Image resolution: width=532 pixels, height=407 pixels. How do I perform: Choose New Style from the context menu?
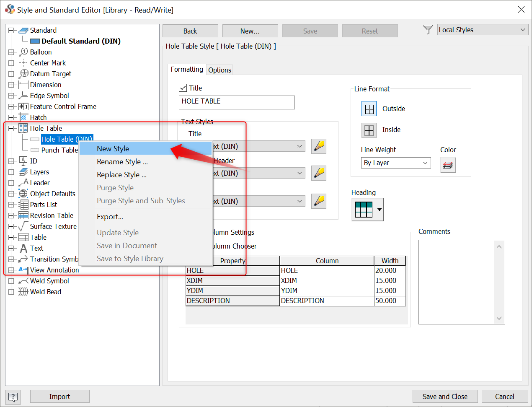click(113, 148)
